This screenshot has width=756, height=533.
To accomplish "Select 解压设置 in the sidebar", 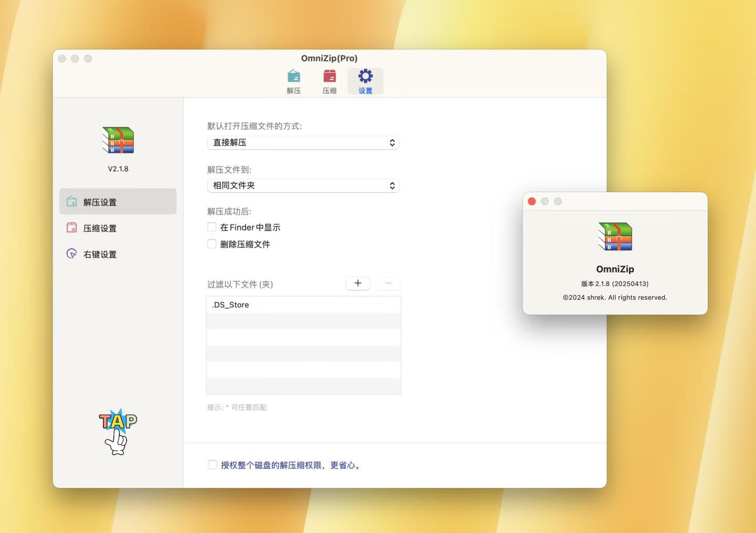I will tap(118, 202).
